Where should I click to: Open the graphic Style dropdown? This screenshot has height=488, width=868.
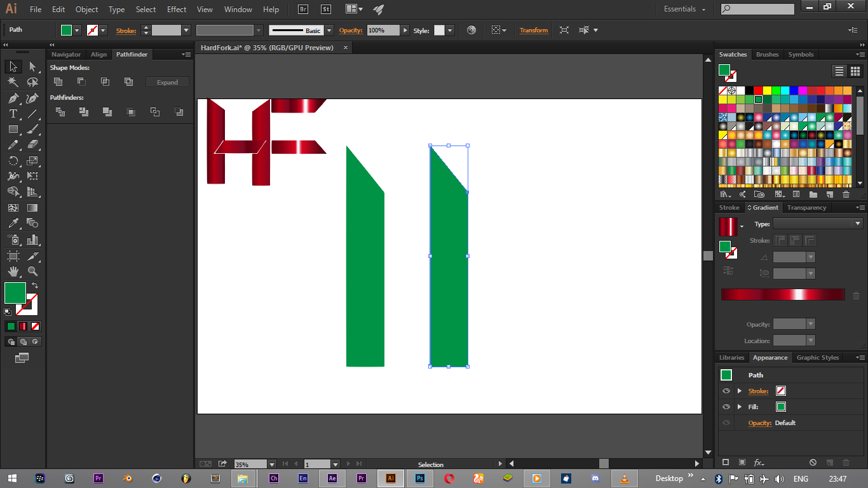point(450,30)
